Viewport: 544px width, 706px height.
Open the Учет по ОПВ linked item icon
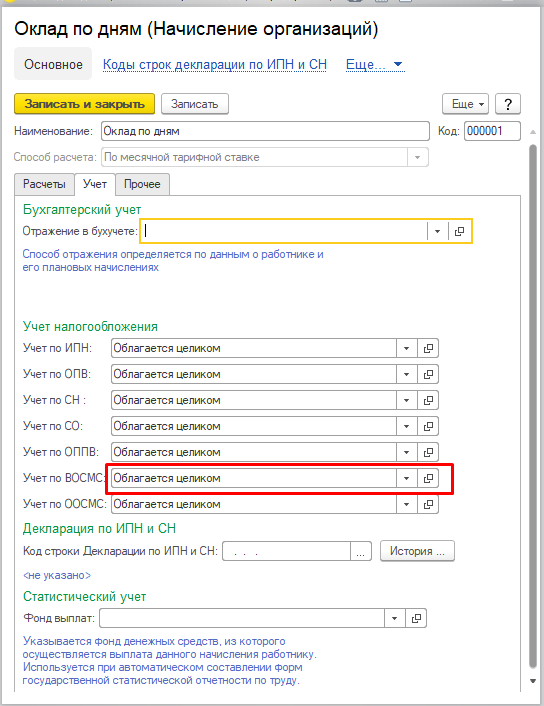click(428, 374)
